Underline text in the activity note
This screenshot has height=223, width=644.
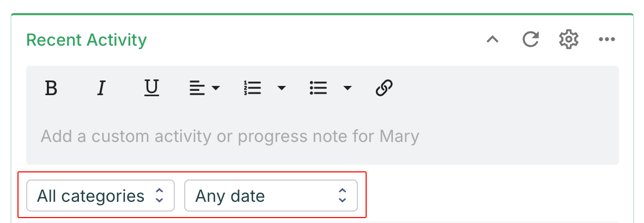tap(151, 88)
